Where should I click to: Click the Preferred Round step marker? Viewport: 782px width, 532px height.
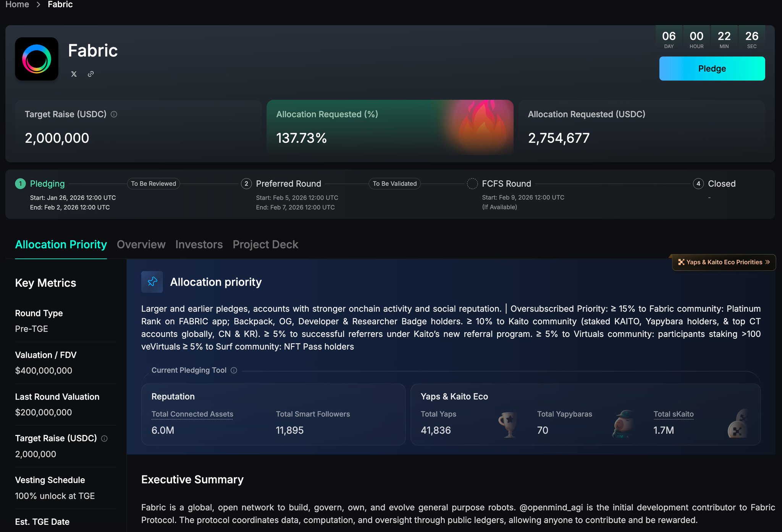pyautogui.click(x=246, y=184)
